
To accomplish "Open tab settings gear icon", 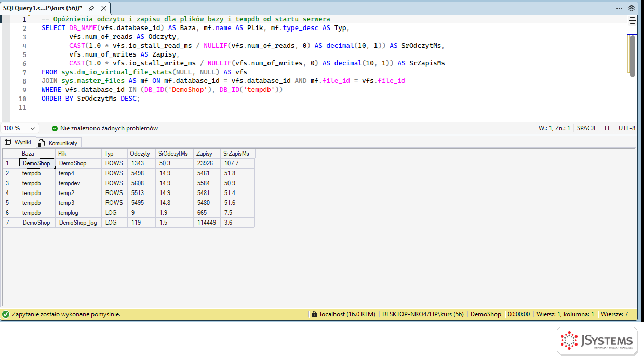I will (632, 8).
